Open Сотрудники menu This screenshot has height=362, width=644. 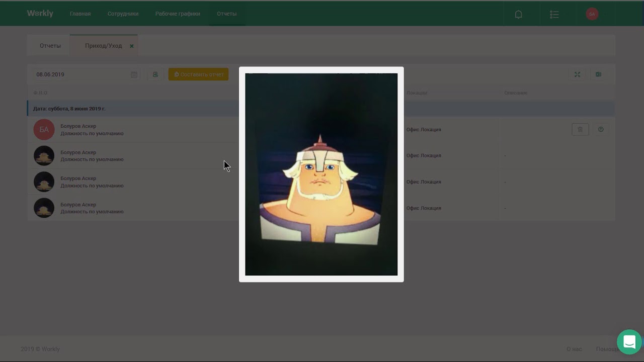(x=123, y=14)
